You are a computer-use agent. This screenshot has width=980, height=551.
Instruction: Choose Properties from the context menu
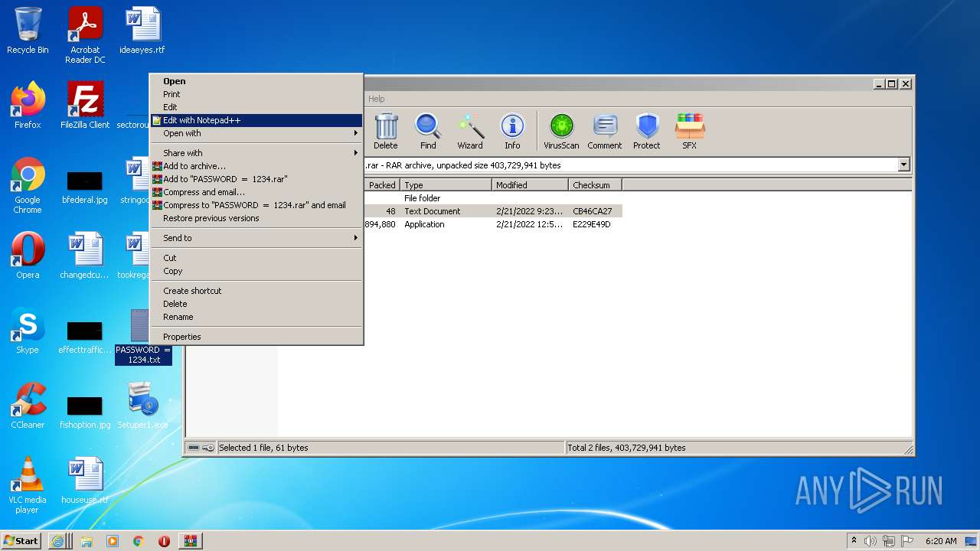point(256,337)
